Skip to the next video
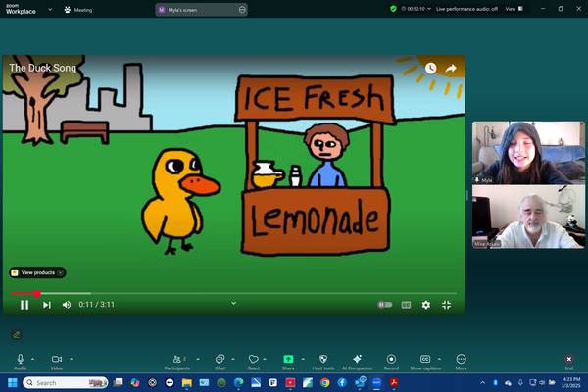The height and width of the screenshot is (392, 588). point(46,305)
